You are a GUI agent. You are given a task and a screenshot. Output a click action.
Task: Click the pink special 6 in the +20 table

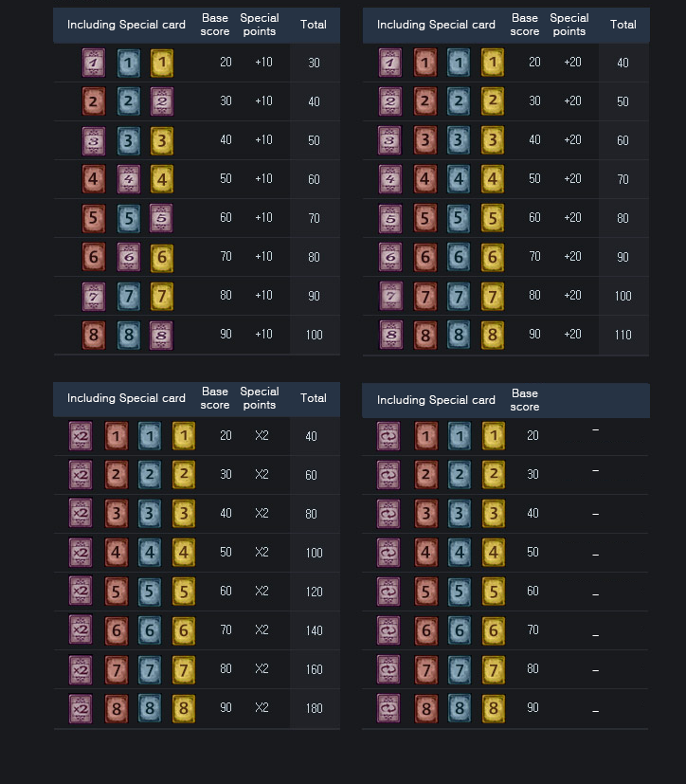[x=390, y=257]
